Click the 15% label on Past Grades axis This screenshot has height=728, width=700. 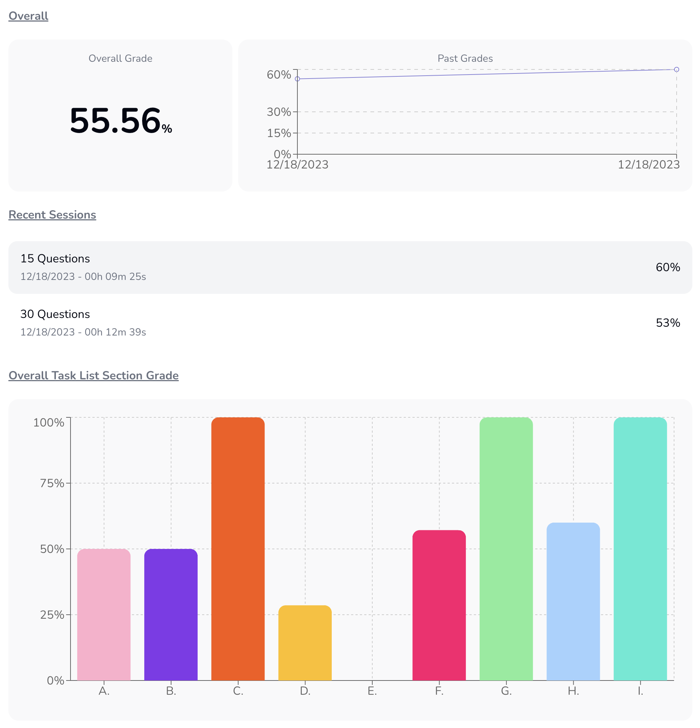click(x=279, y=133)
